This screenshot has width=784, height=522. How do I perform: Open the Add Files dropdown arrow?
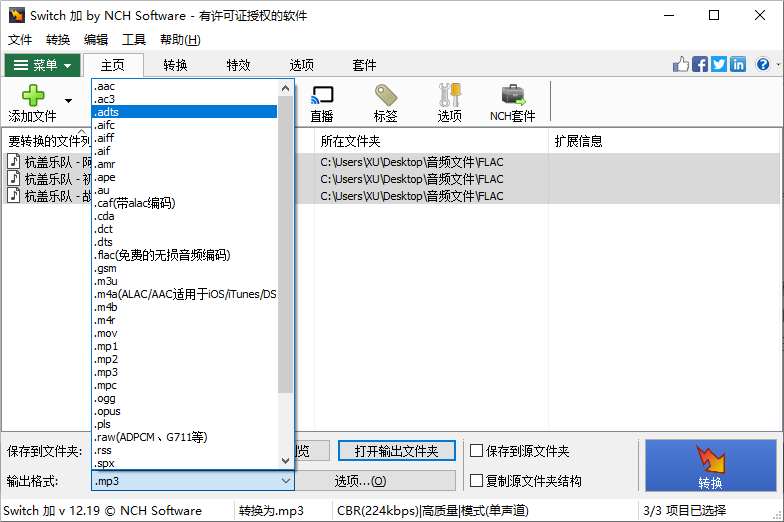pyautogui.click(x=68, y=101)
